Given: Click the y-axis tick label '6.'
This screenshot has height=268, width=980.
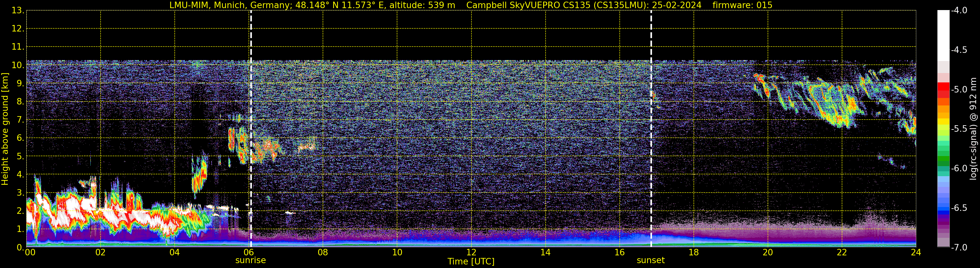Looking at the screenshot, I should [20, 138].
